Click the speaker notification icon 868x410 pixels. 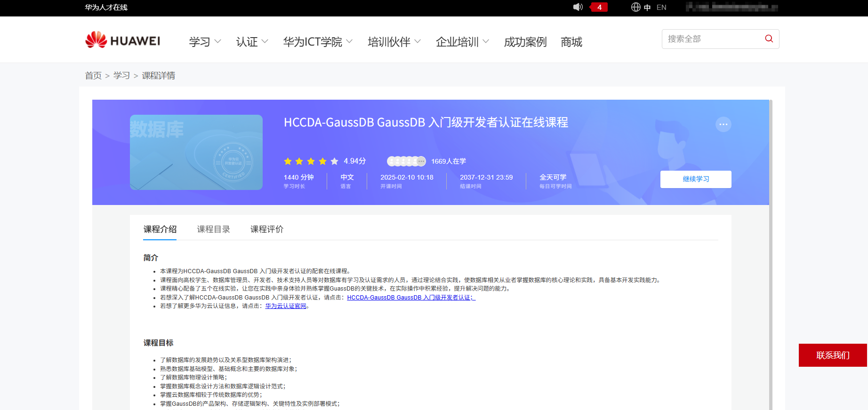pos(578,7)
